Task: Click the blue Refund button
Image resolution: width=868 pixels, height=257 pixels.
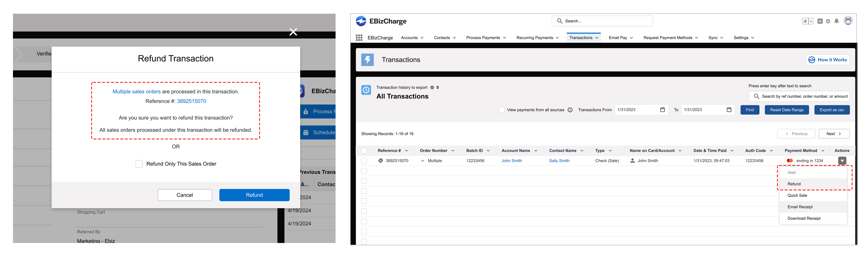Action: tap(254, 195)
